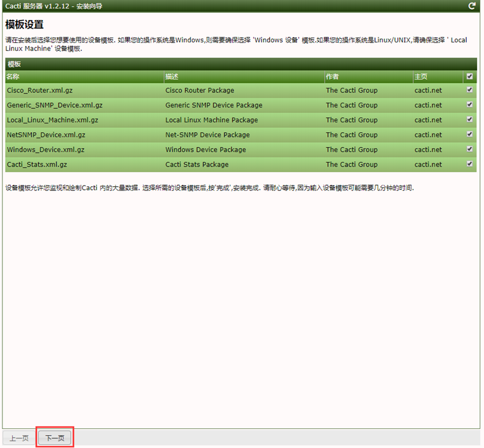Toggle the NetSNMP_Device.xml.gz checkbox
The width and height of the screenshot is (484, 448).
pyautogui.click(x=469, y=134)
